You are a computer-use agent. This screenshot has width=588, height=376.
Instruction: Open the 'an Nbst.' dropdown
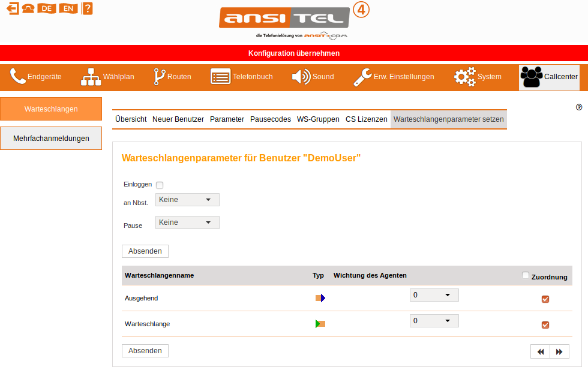187,200
